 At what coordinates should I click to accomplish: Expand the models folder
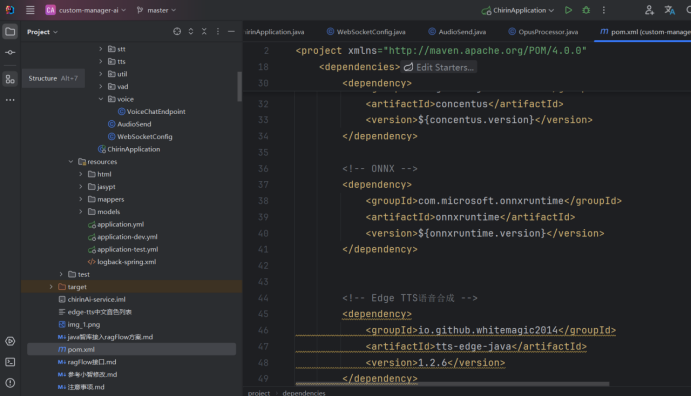click(x=81, y=211)
